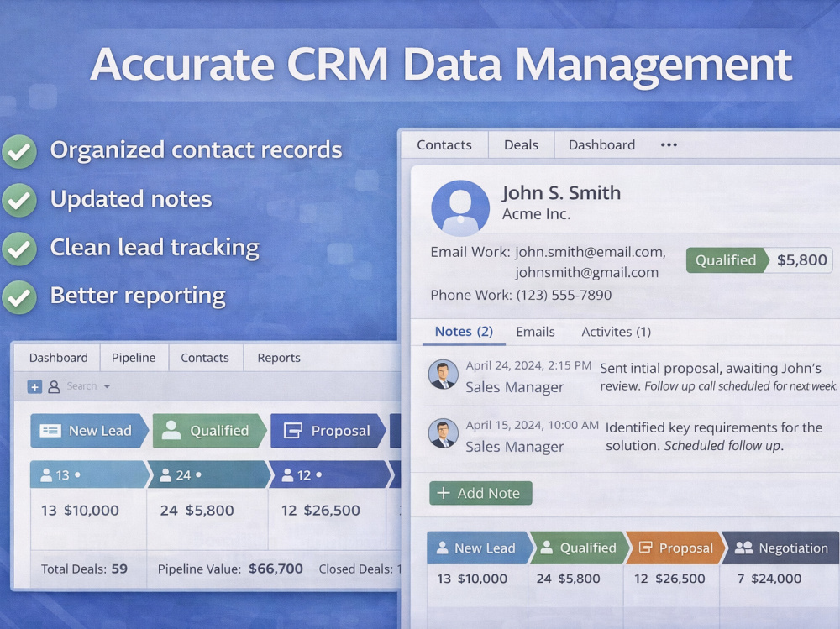Click the person icon on pipeline Qualified stage
The width and height of the screenshot is (840, 629).
[171, 430]
